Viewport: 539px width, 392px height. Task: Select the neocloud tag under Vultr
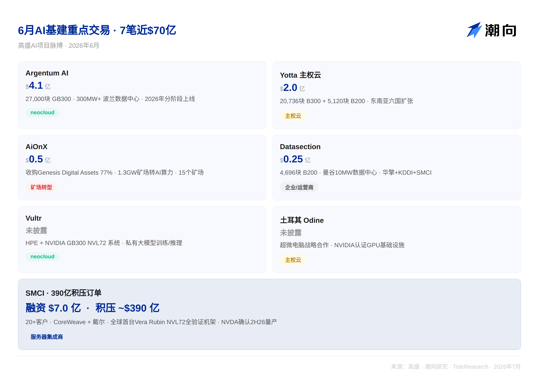(x=43, y=257)
